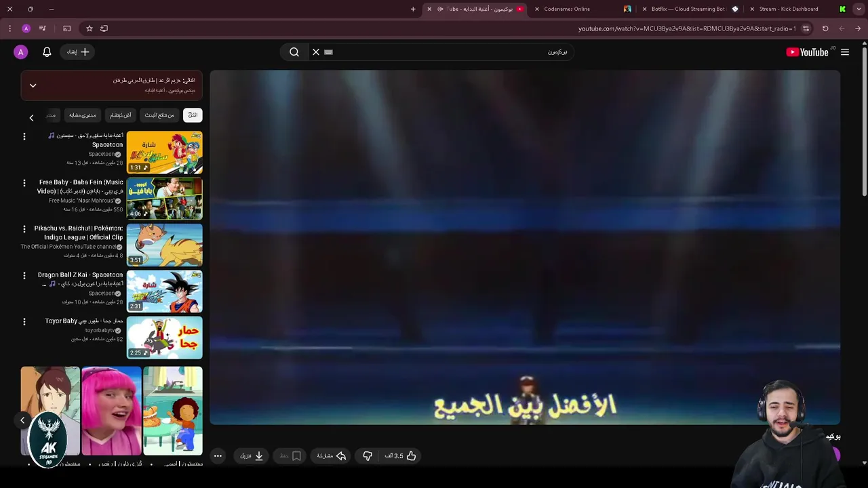The width and height of the screenshot is (868, 488).
Task: Open YouTube notifications bell
Action: [47, 52]
